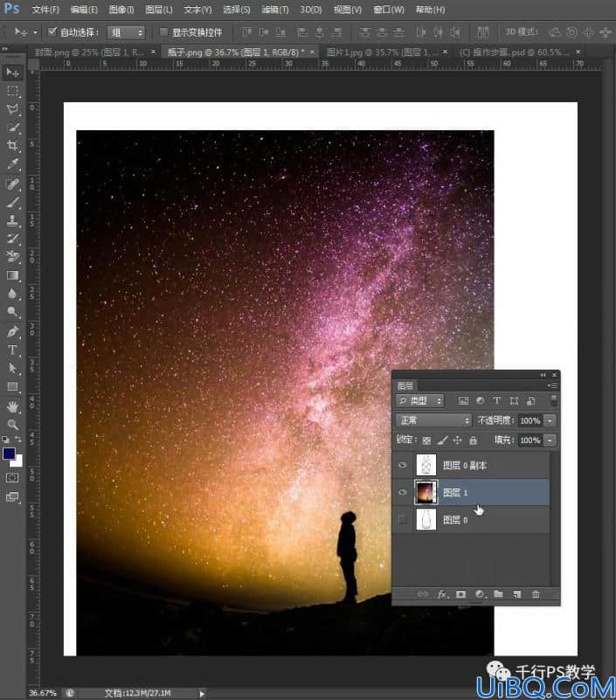This screenshot has width=616, height=700.
Task: Toggle 自动选择 checkbox
Action: 52,31
